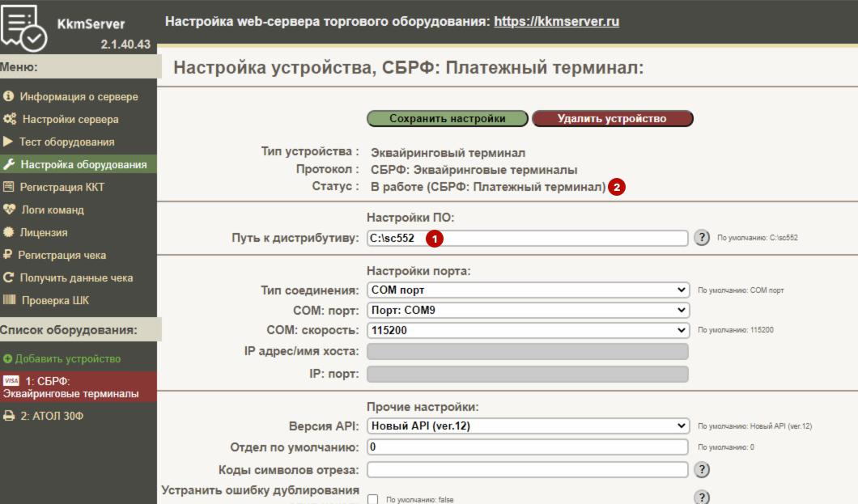The image size is (858, 504).
Task: Click the 'Настройки порта:' section heading
Action: [x=418, y=271]
